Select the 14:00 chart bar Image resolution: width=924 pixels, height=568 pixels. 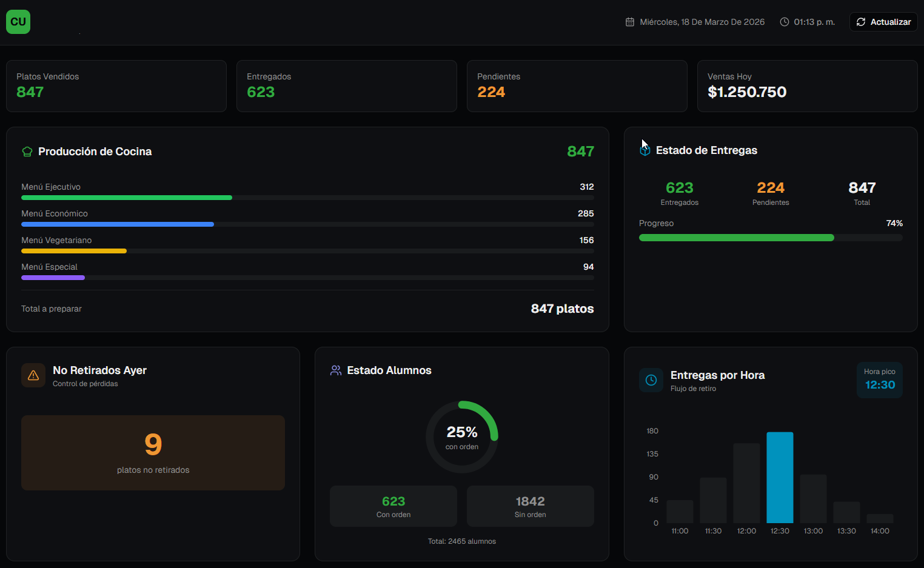(x=880, y=518)
